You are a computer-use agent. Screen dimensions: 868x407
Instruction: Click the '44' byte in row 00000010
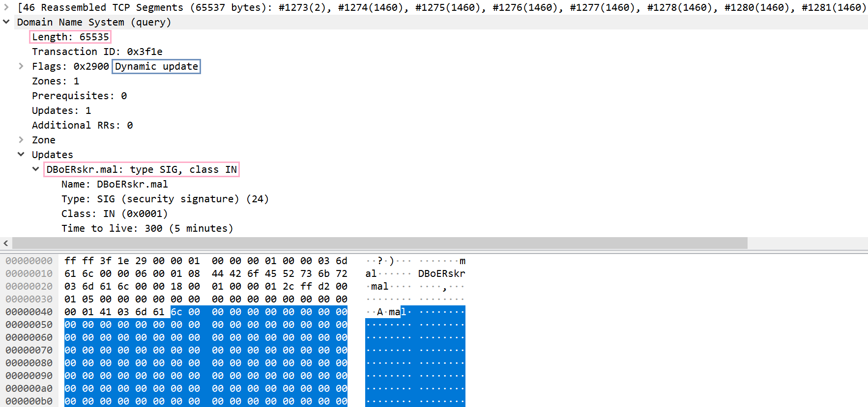coord(218,273)
